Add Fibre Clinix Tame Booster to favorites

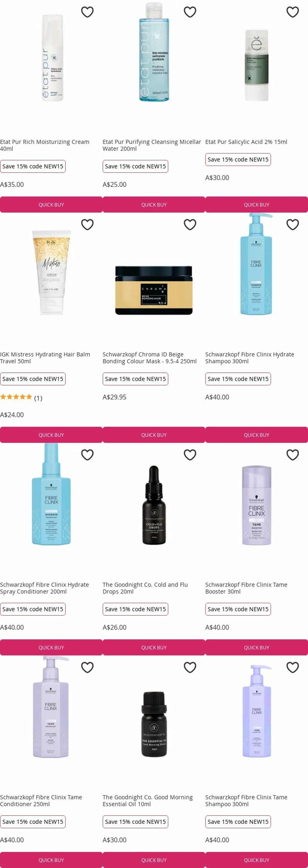(x=292, y=455)
